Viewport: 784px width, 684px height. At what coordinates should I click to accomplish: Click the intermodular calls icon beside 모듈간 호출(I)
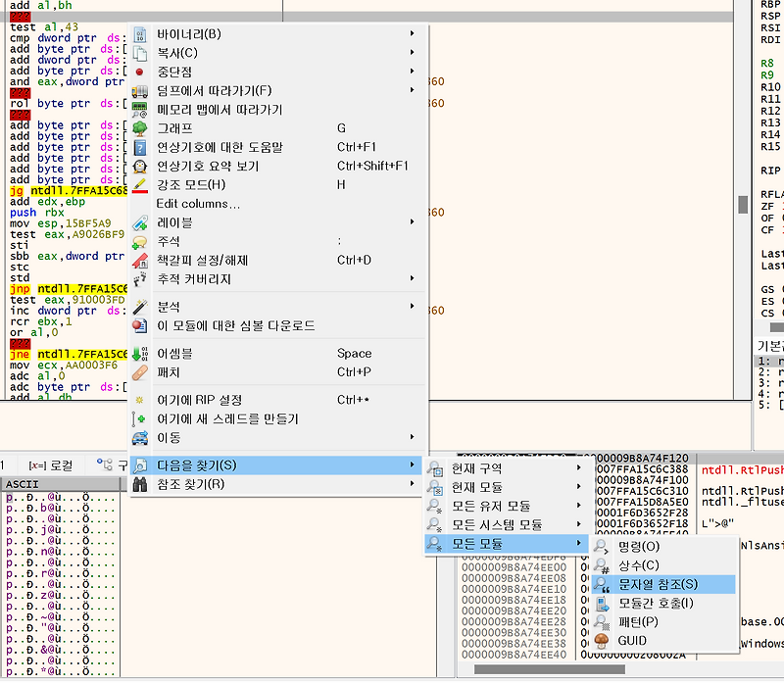pyautogui.click(x=601, y=602)
